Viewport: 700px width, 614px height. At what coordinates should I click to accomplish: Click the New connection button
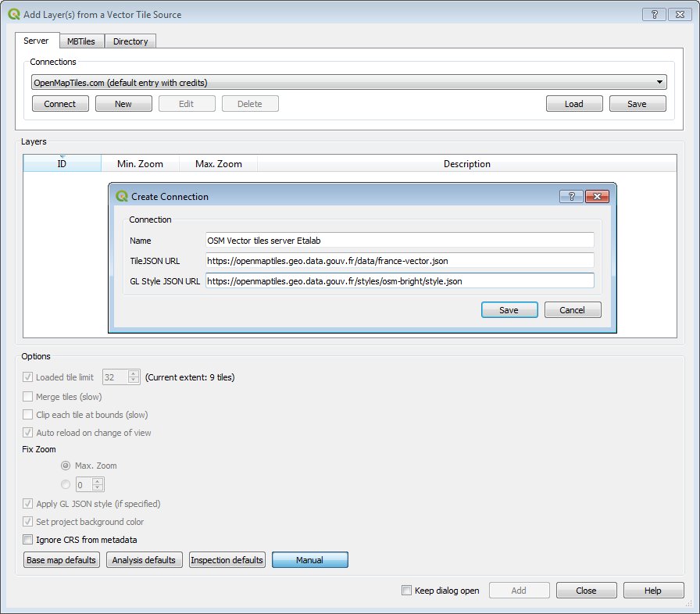coord(123,104)
